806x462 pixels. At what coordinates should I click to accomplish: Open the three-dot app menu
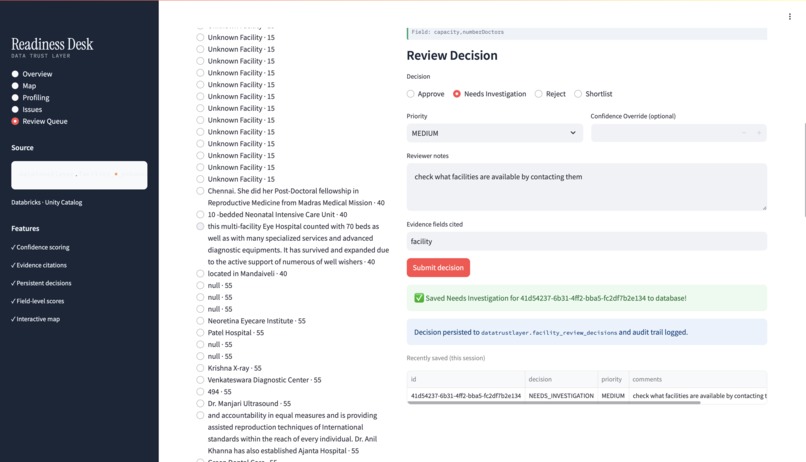click(790, 16)
